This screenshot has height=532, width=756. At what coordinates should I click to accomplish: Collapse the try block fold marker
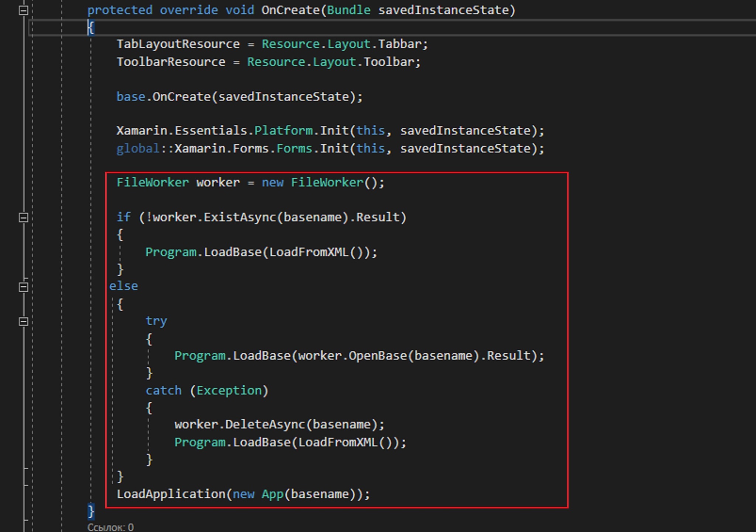click(x=23, y=322)
